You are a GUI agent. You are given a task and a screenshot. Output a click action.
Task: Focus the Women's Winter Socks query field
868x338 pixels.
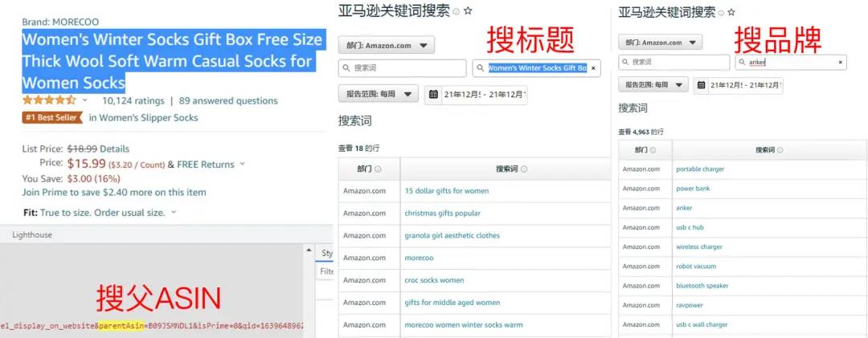(536, 68)
